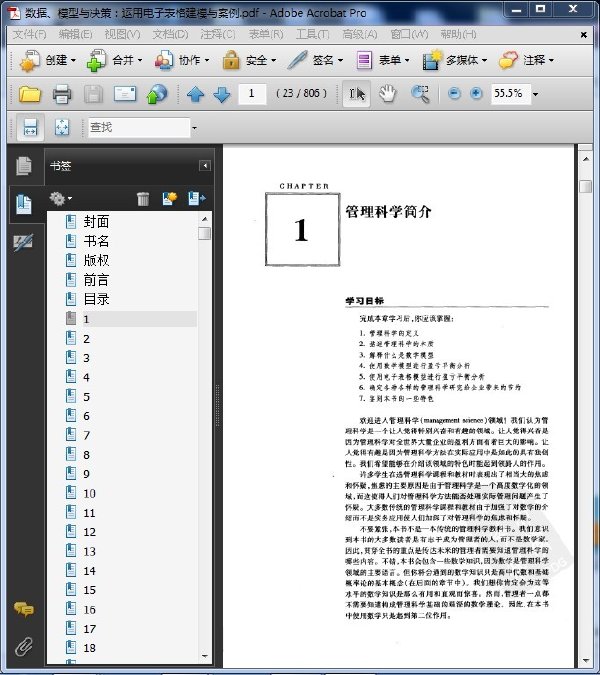
Task: Open the 视图(V) menu
Action: 122,34
